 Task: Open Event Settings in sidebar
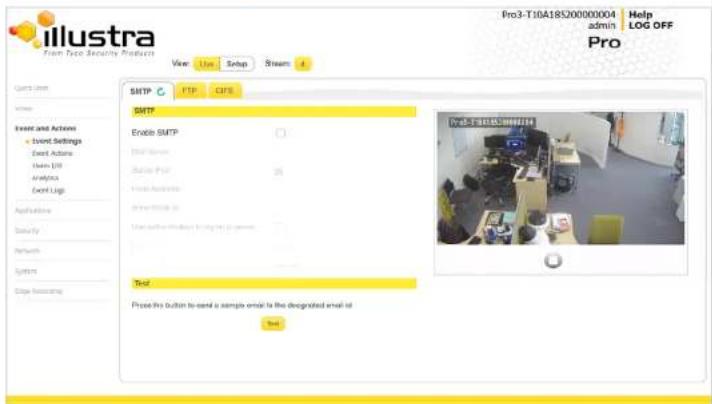point(57,141)
